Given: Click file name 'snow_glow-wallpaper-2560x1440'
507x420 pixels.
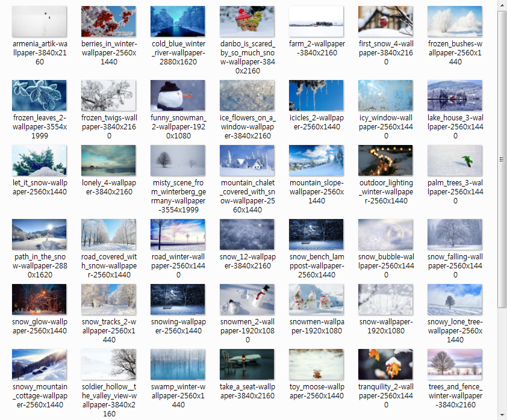Looking at the screenshot, I should (40, 326).
